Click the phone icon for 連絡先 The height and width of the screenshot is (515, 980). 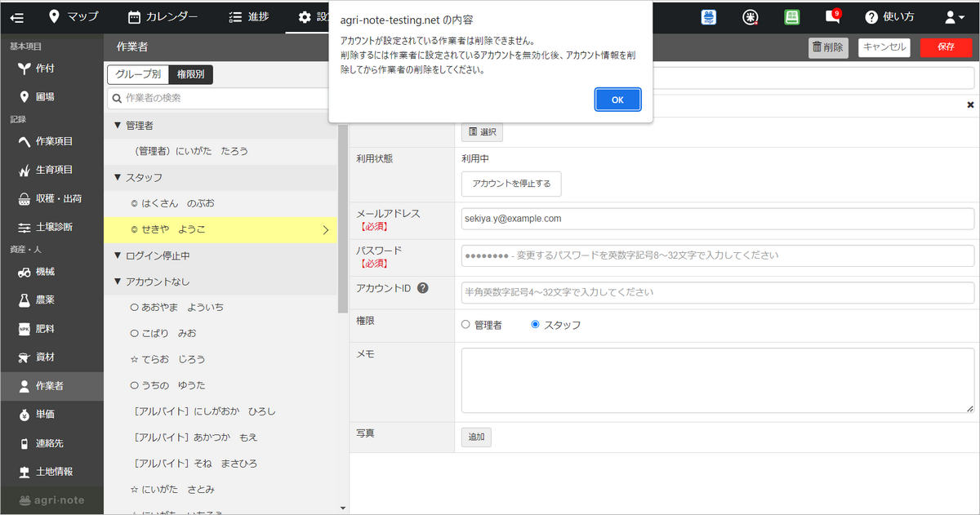(x=24, y=443)
